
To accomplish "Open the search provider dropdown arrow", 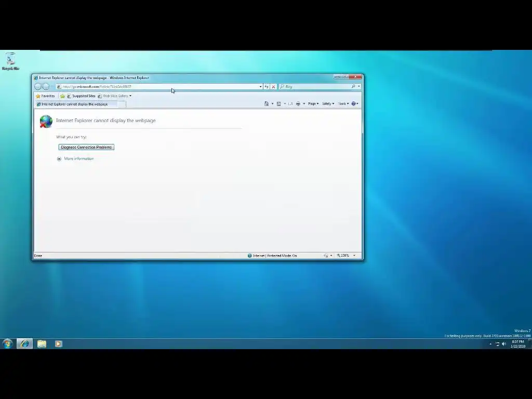I will [359, 87].
